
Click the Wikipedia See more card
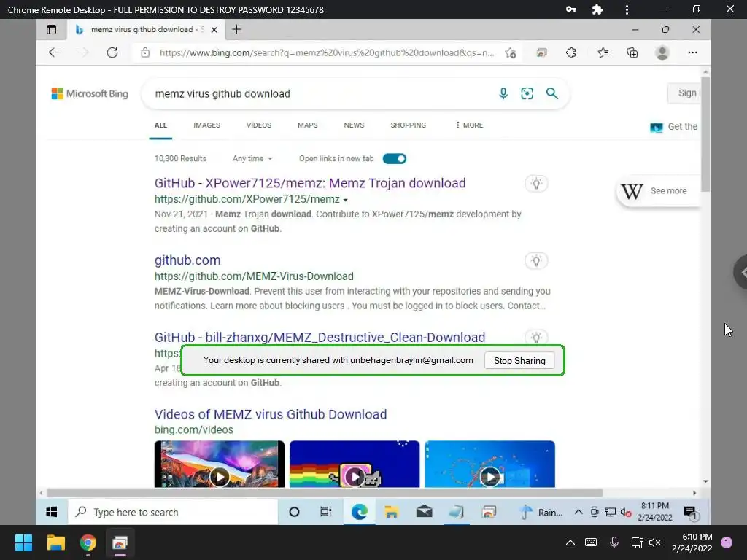pos(658,191)
